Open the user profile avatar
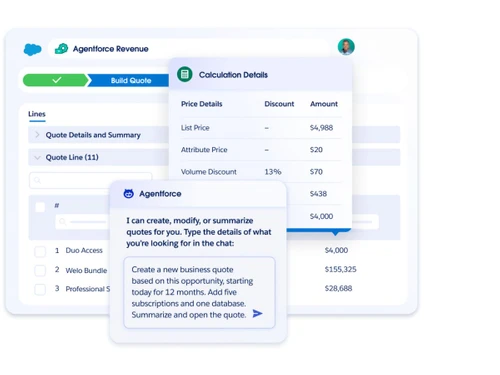The height and width of the screenshot is (375, 500). pos(346,47)
